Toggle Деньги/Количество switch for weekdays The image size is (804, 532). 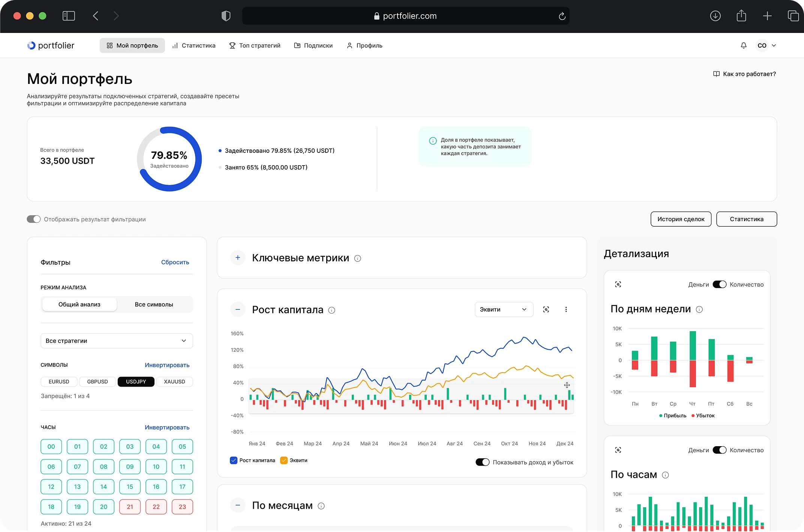tap(719, 284)
